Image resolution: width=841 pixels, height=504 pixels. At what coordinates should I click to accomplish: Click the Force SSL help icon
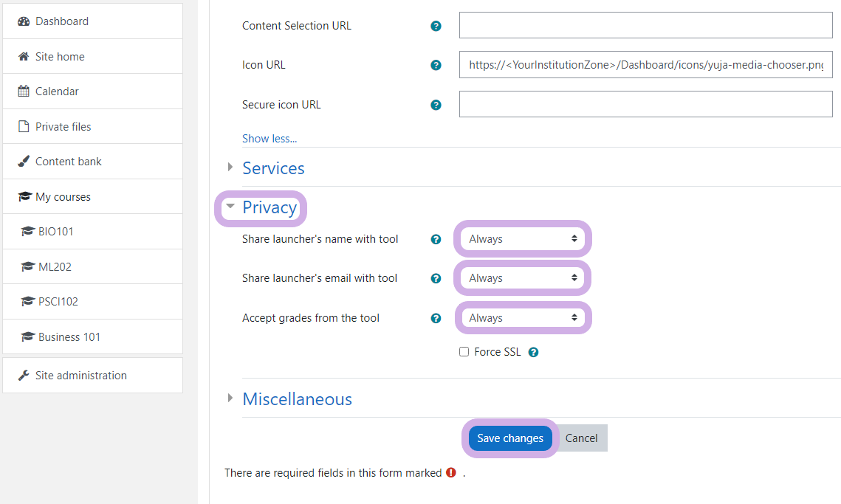[x=533, y=352]
